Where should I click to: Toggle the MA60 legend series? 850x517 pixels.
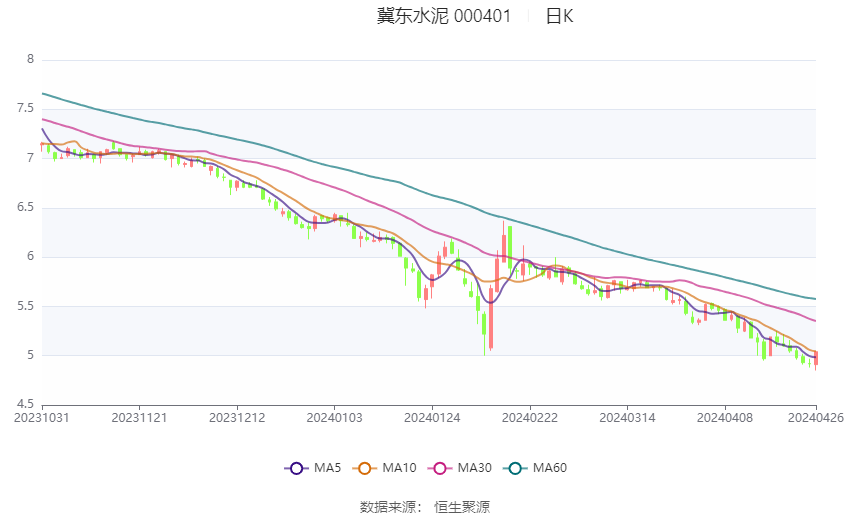click(x=535, y=468)
